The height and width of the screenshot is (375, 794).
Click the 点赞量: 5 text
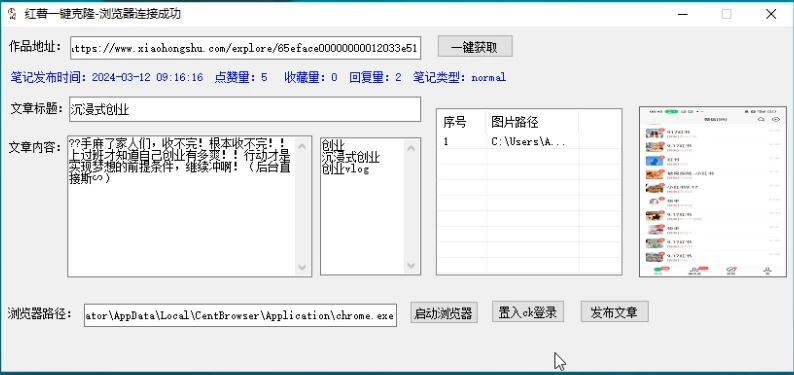coord(241,77)
